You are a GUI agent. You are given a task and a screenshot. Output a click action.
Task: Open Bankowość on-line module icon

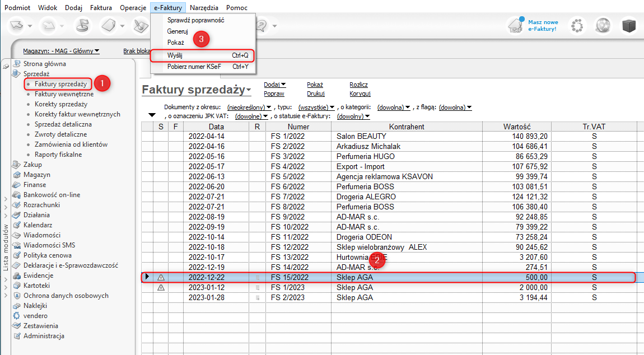point(17,195)
